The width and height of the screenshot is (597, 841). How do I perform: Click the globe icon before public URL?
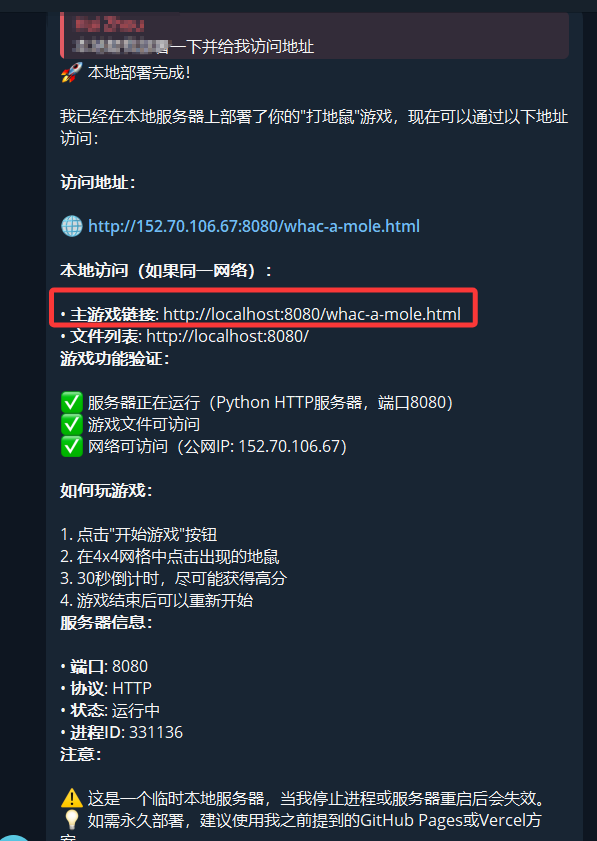(x=71, y=226)
